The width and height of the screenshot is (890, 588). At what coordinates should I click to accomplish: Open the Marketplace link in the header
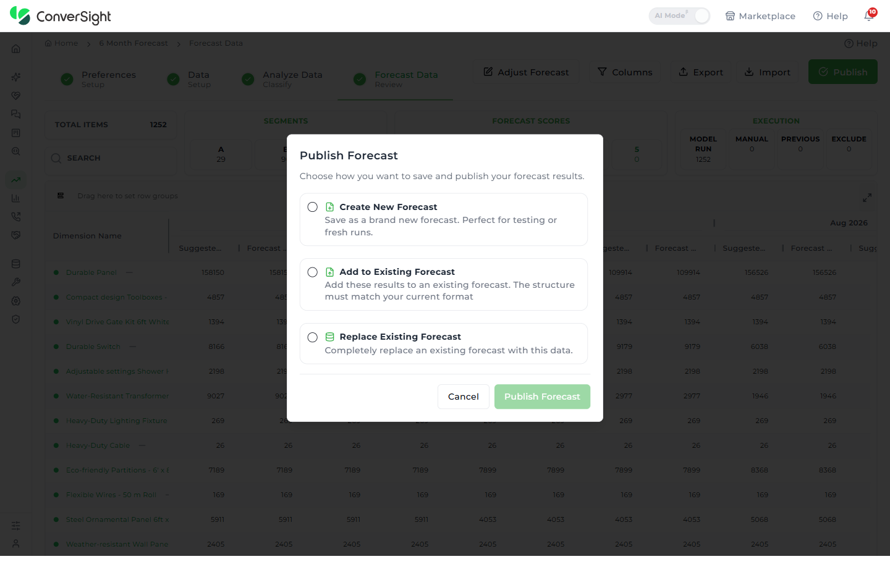(x=760, y=16)
